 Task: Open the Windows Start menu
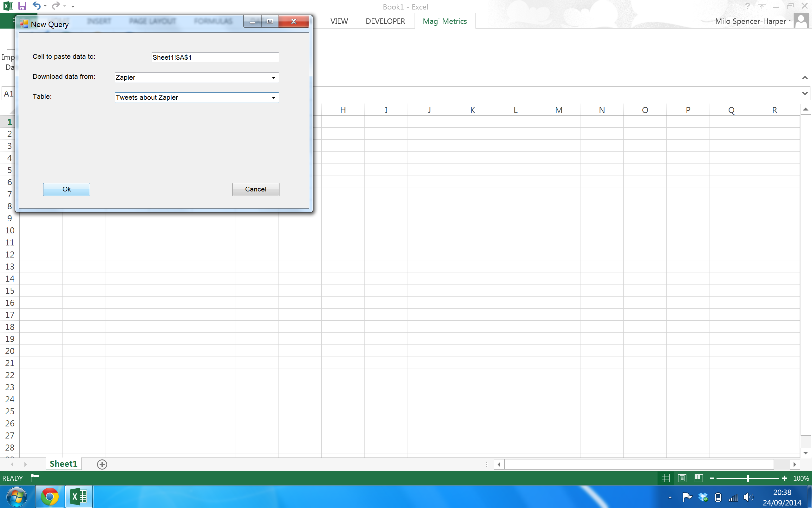coord(16,497)
